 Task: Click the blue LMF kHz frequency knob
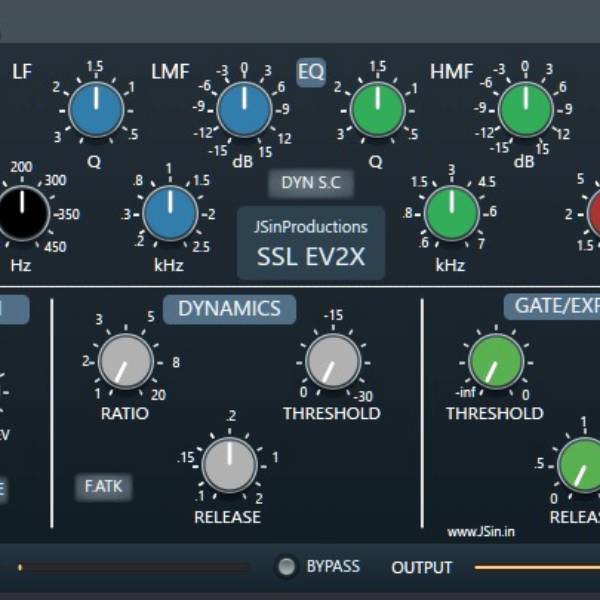170,214
